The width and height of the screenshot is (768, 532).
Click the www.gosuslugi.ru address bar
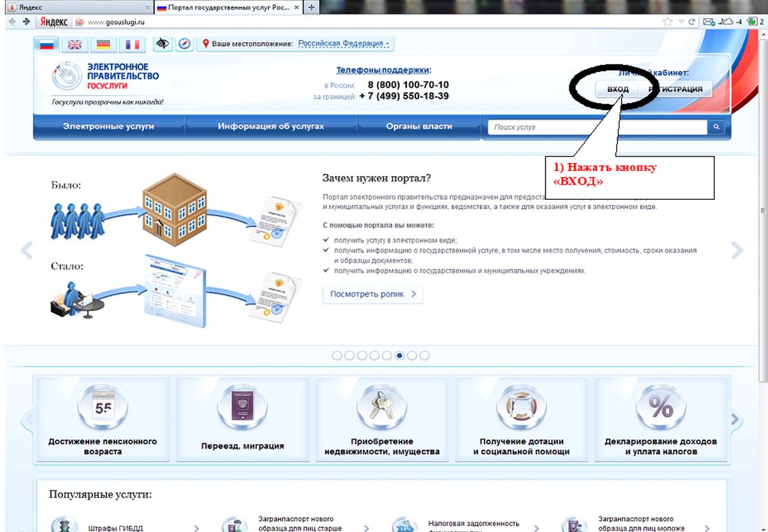(369, 22)
